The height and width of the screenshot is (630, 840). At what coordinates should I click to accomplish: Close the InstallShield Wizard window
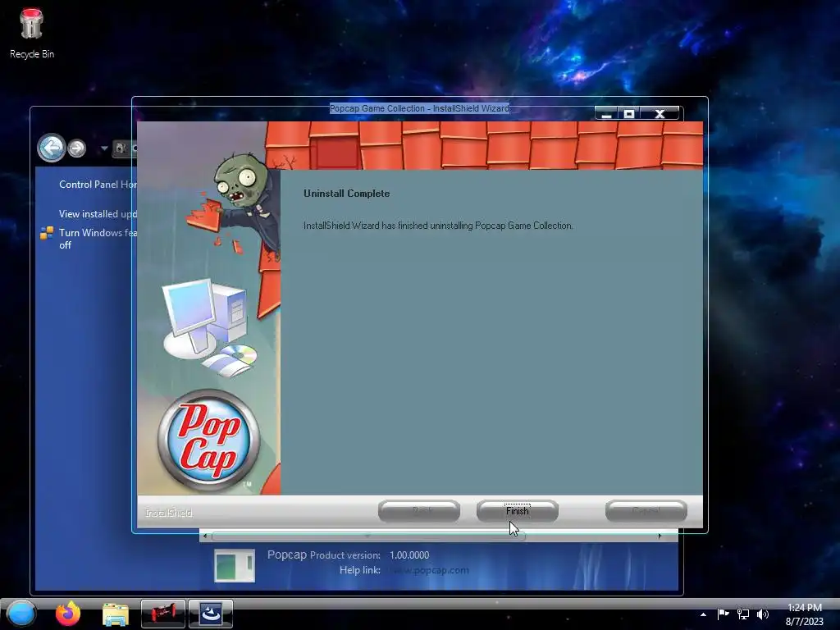point(660,113)
